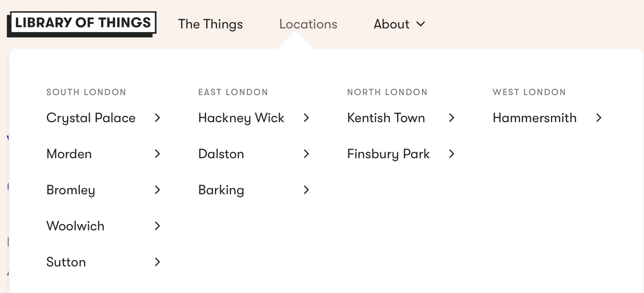Open The Things menu item
The height and width of the screenshot is (293, 644).
210,24
